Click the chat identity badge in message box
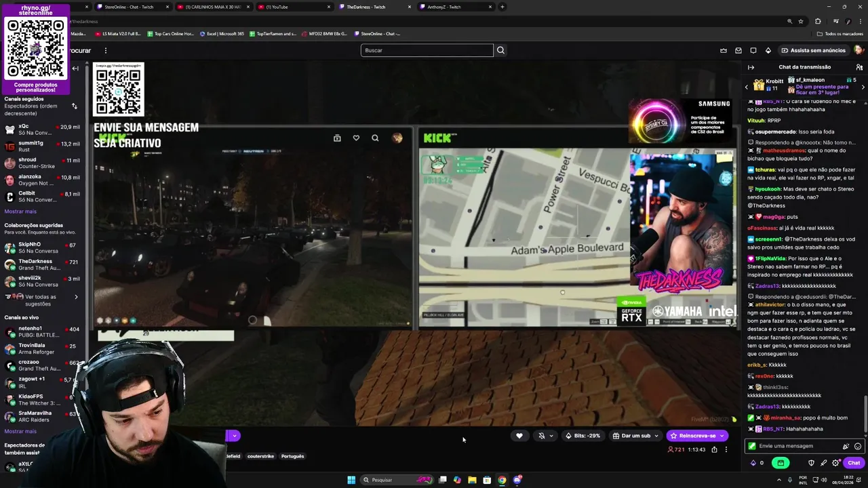868x488 pixels. point(751,446)
